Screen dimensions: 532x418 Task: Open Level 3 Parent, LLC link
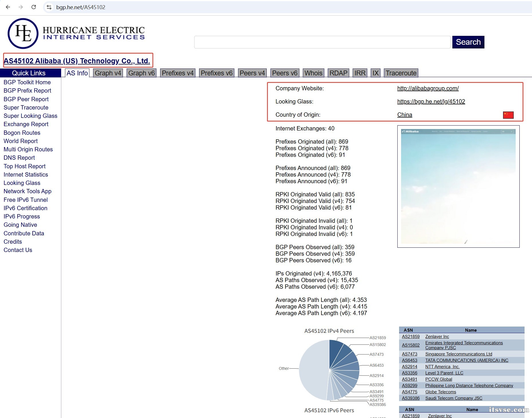(444, 373)
